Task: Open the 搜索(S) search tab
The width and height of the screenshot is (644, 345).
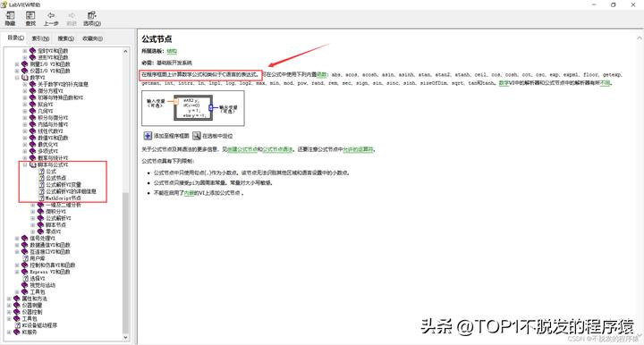Action: (65, 38)
